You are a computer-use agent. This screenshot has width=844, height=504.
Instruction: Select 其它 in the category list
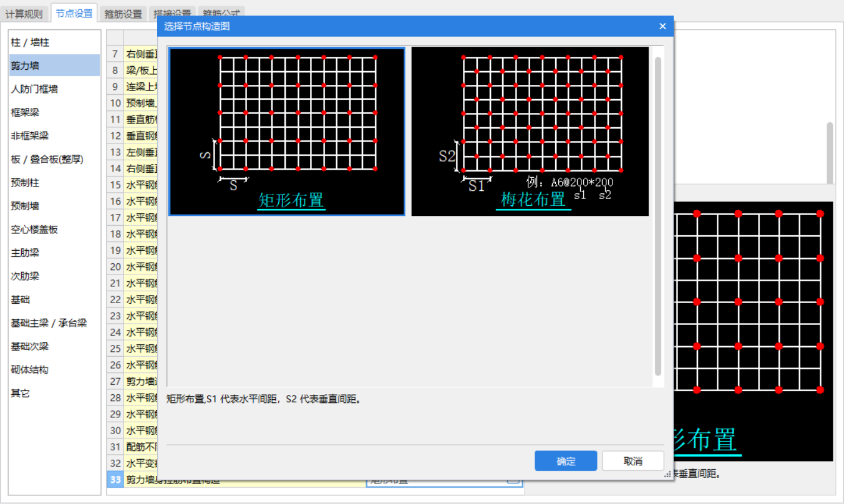pyautogui.click(x=54, y=393)
